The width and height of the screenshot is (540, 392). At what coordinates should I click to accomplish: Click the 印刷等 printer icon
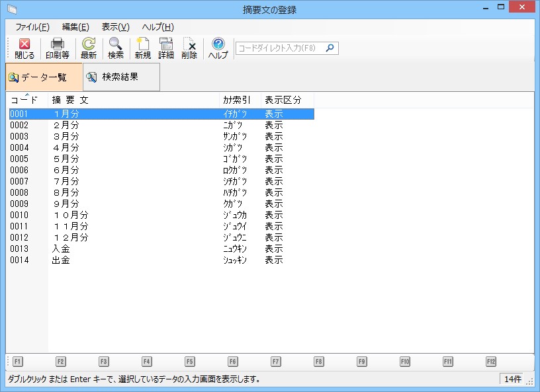(x=58, y=48)
